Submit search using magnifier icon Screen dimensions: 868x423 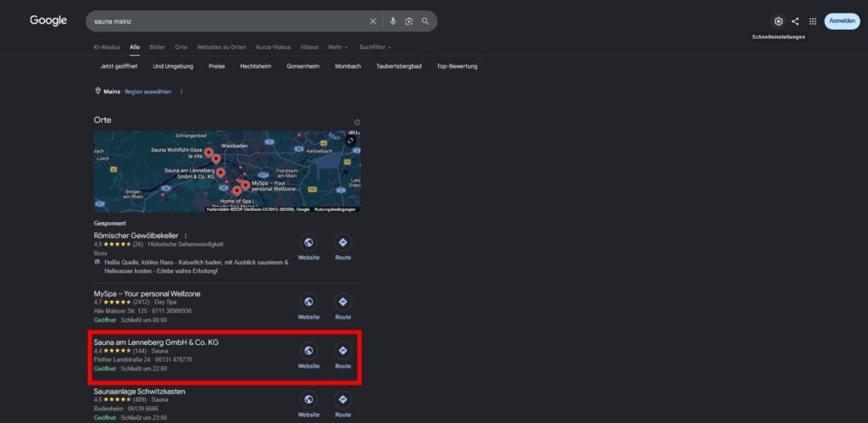tap(426, 21)
